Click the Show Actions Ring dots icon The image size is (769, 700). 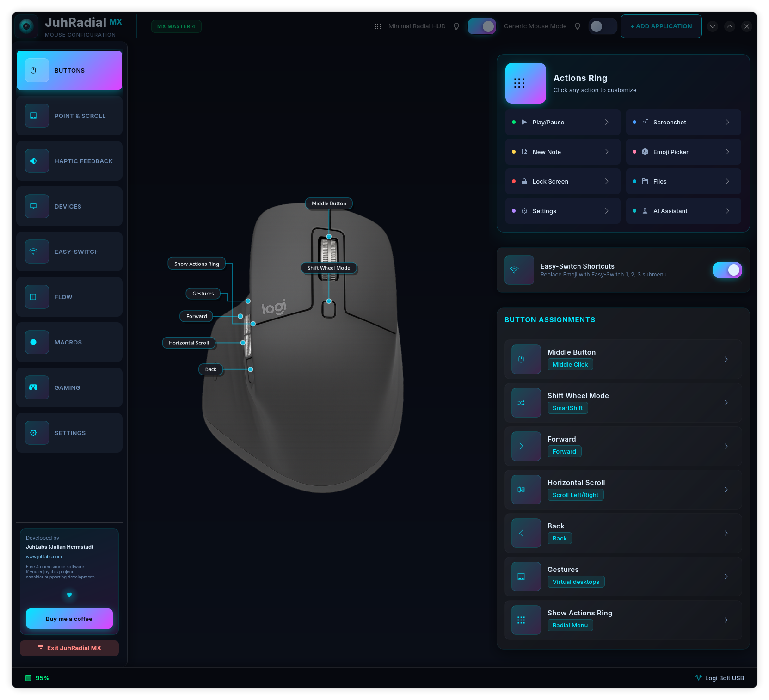pos(526,620)
